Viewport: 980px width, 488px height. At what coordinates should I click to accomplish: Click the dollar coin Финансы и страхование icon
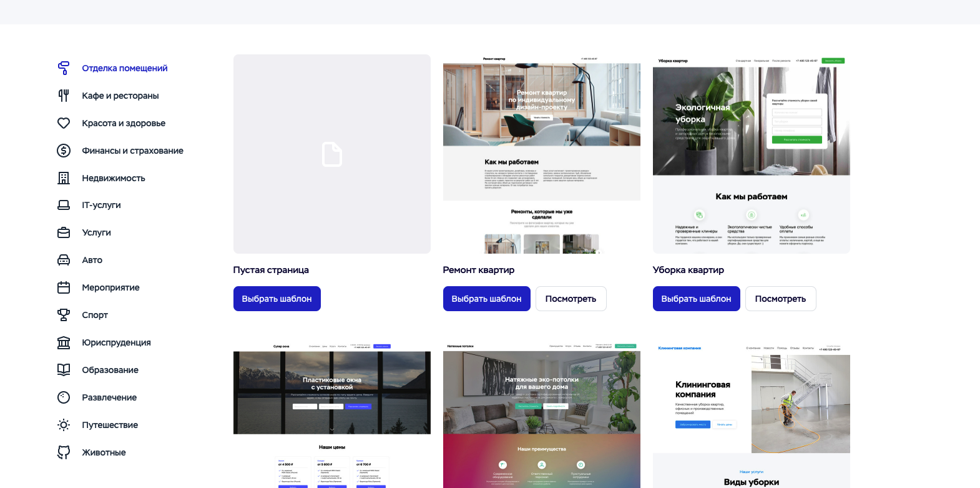[64, 151]
